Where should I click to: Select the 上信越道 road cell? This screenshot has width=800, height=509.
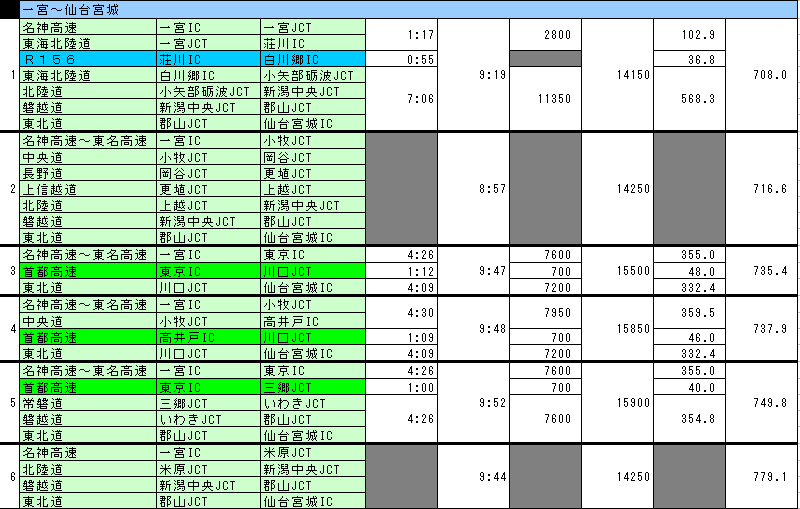[x=88, y=189]
